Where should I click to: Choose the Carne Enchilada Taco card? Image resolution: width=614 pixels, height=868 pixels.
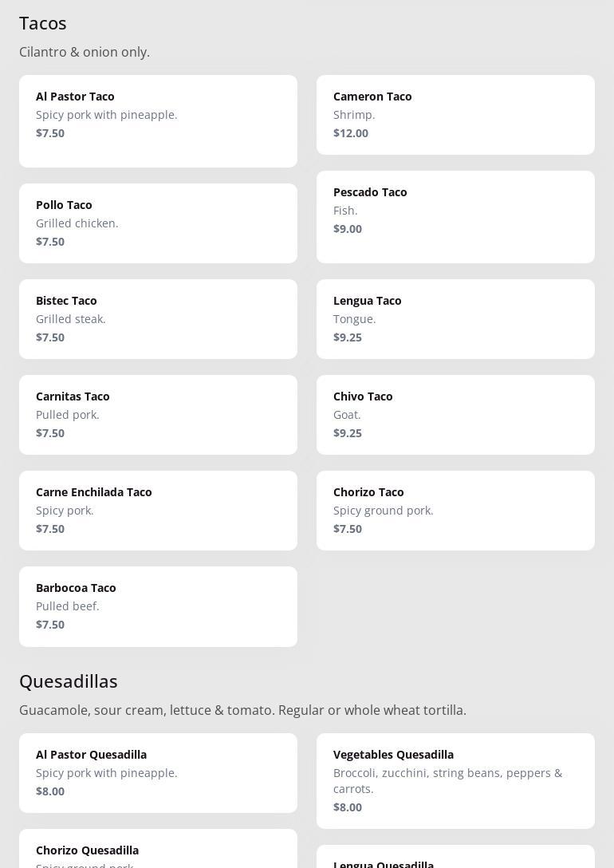[x=158, y=511]
